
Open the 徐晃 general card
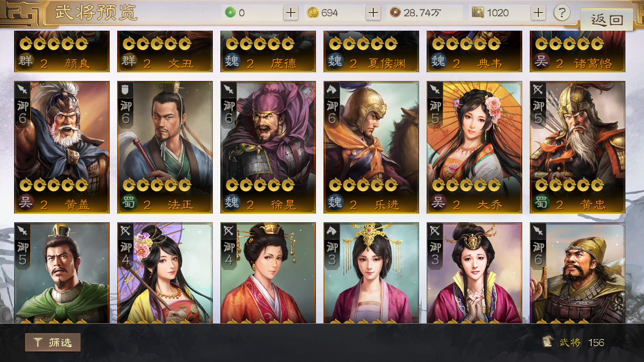pyautogui.click(x=268, y=147)
